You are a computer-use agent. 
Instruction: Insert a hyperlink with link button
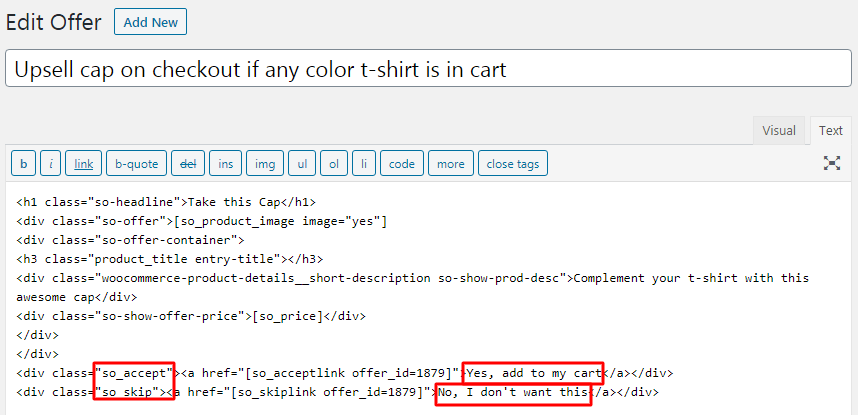click(84, 164)
